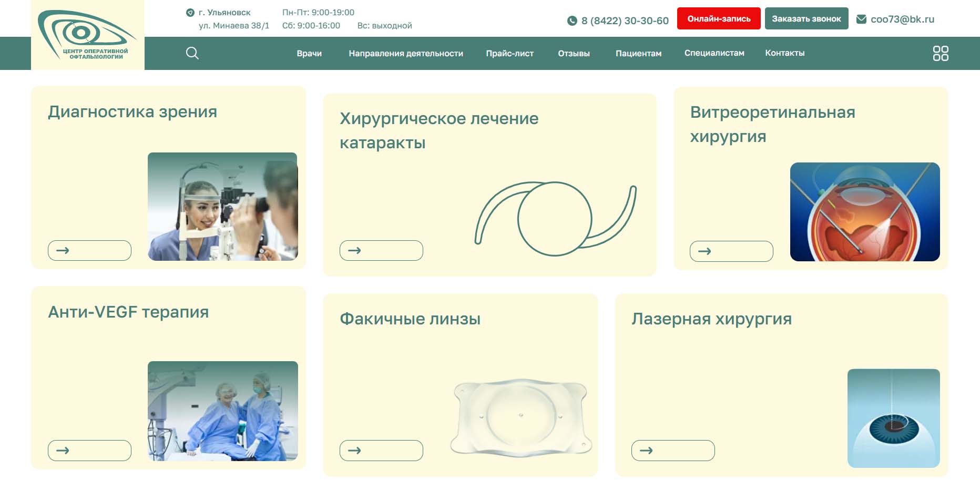The image size is (980, 490).
Task: Open Направления деятельности menu item
Action: [x=406, y=53]
